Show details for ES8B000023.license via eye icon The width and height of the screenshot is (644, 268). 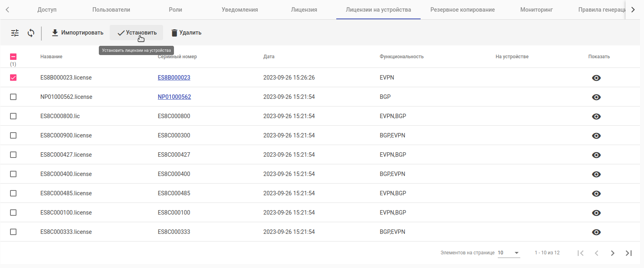pyautogui.click(x=596, y=78)
